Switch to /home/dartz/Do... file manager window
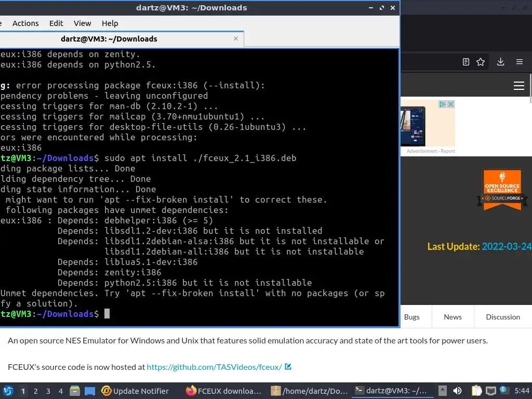The width and height of the screenshot is (532, 399). [310, 391]
